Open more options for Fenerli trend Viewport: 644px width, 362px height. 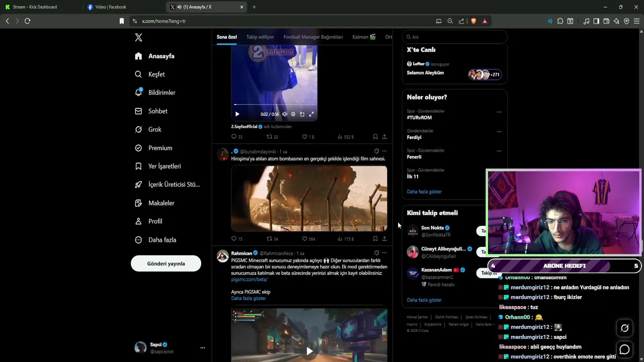point(499,151)
